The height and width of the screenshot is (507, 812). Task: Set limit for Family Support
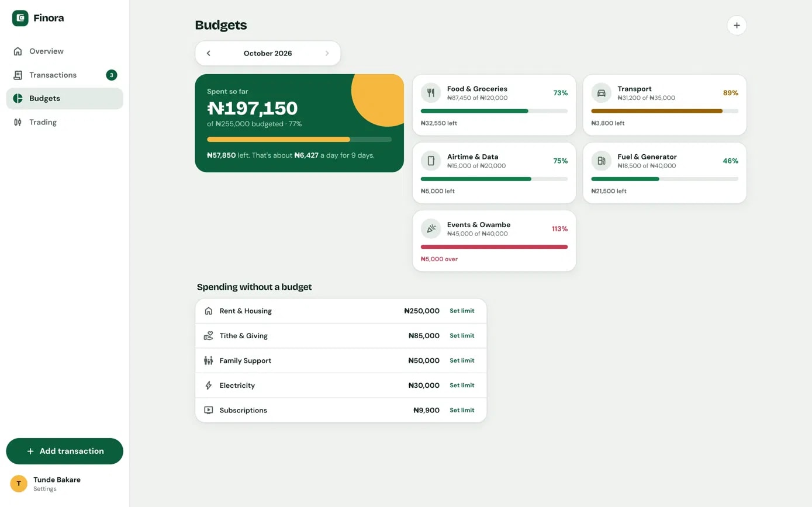tap(462, 360)
